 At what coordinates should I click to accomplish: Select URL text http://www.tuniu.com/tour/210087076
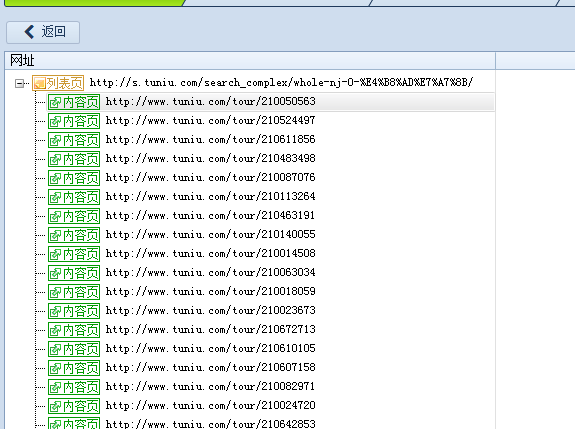[210, 178]
